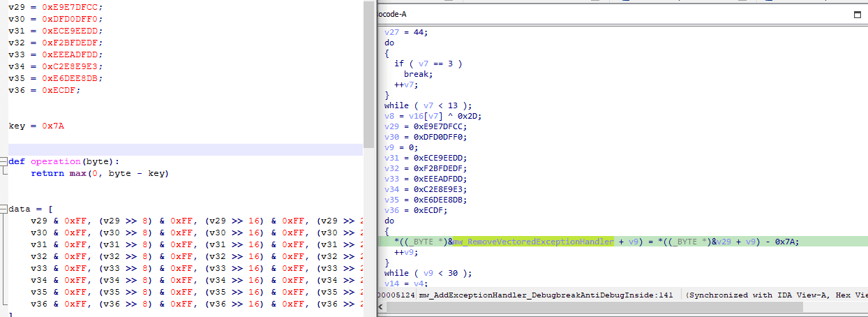Viewport: 868px width, 317px height.
Task: Click 'v36 = 0xECDF;' in IDA pseudocode
Action: [x=417, y=210]
